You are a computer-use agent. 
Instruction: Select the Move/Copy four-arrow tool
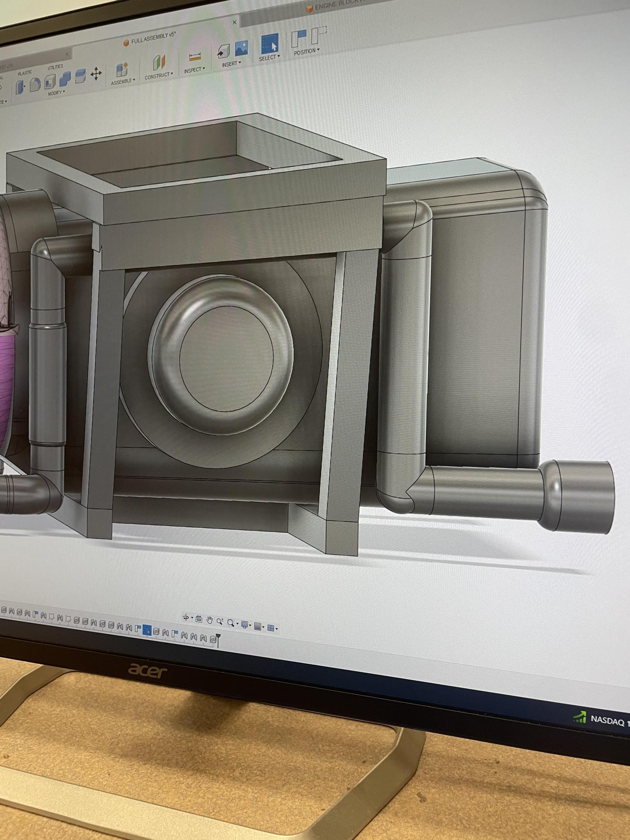[96, 73]
